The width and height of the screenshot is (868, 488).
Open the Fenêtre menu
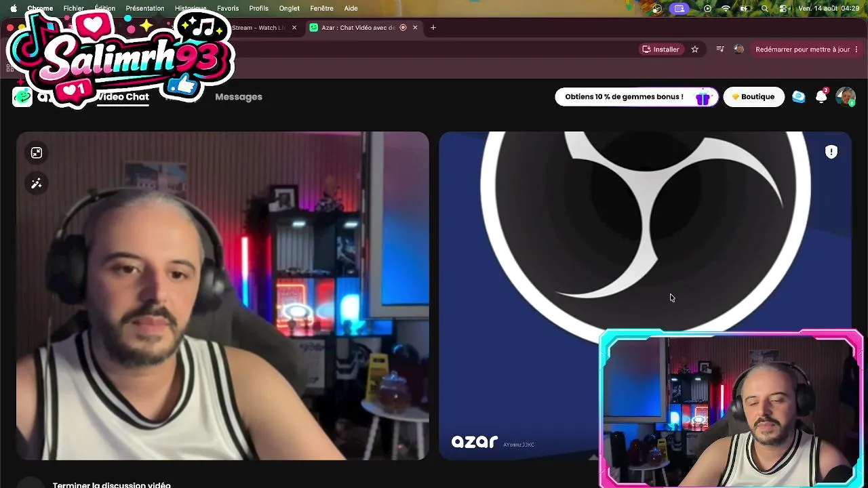pos(321,8)
